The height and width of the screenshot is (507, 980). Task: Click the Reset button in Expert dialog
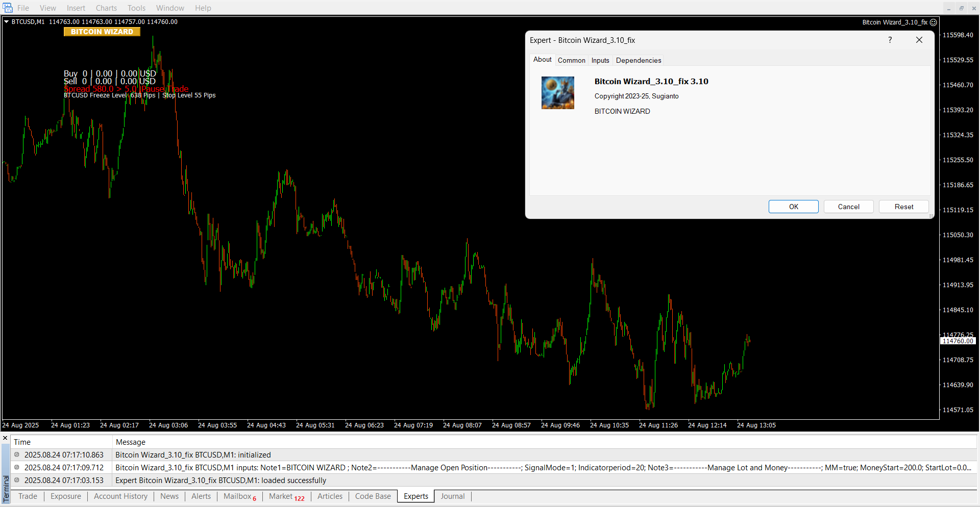pos(903,207)
